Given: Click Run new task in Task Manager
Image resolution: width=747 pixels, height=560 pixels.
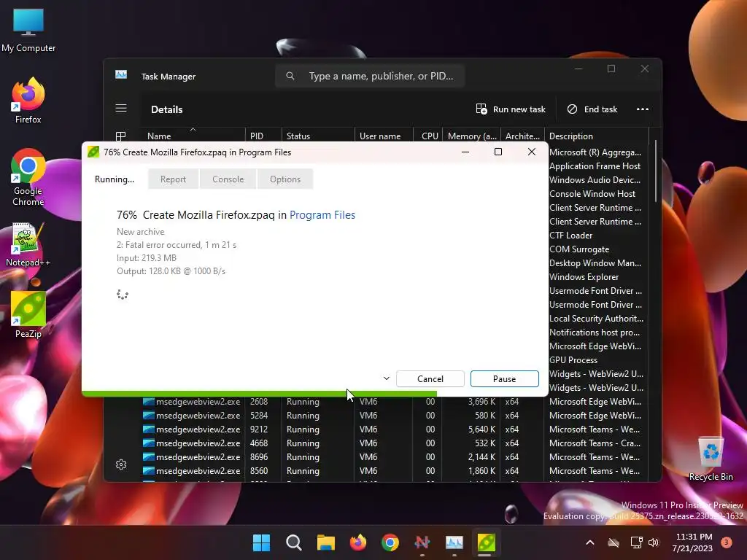Looking at the screenshot, I should [x=510, y=109].
